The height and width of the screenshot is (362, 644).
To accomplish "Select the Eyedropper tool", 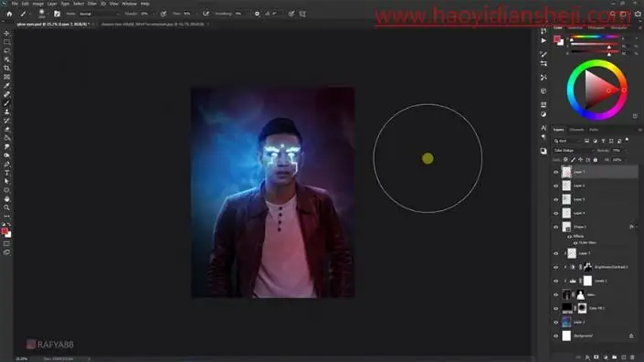I will tap(6, 85).
